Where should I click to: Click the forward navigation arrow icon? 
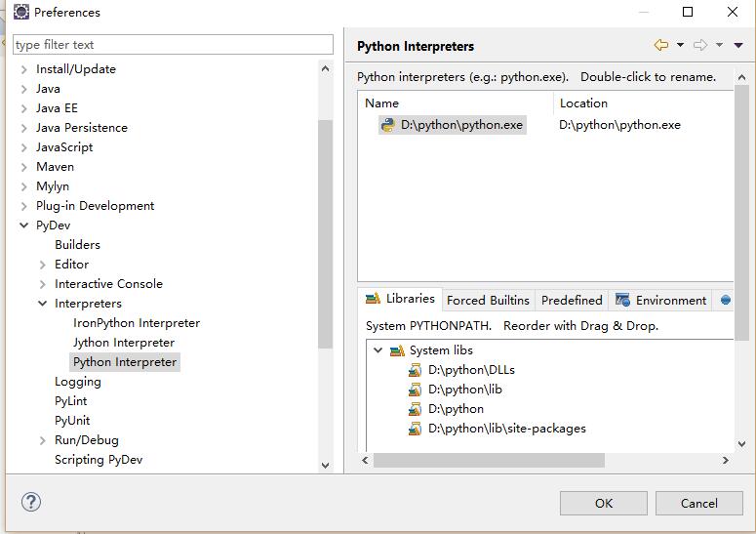tap(699, 45)
